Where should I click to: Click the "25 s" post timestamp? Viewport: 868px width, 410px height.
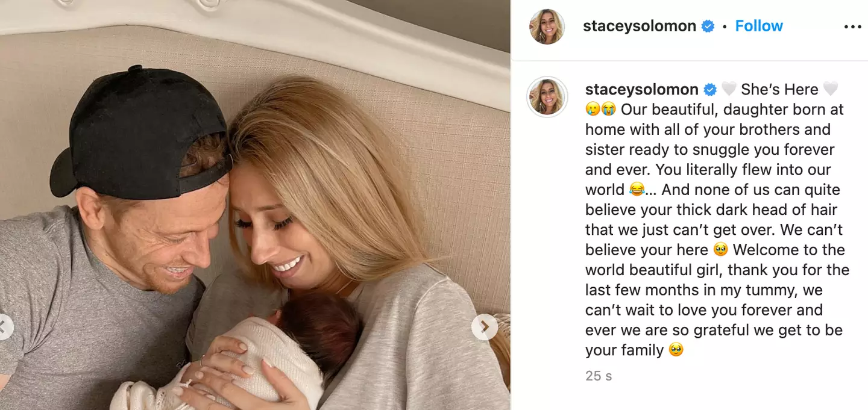599,376
